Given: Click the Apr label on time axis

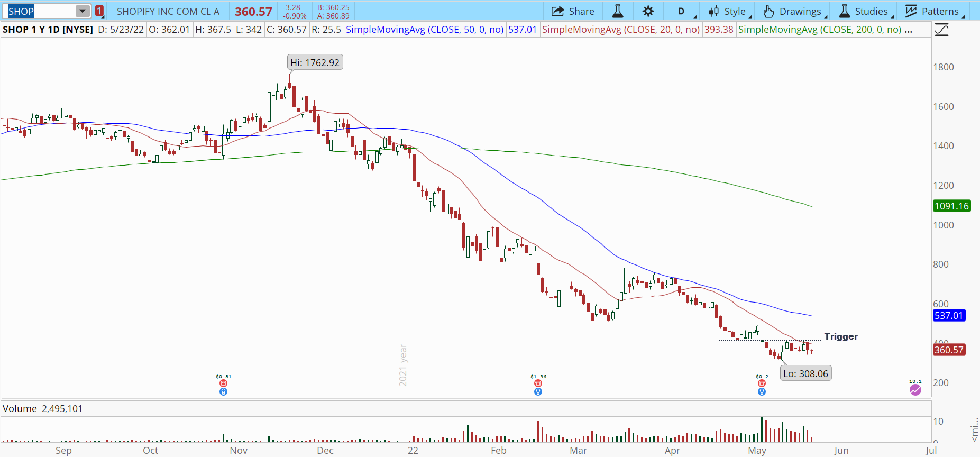Looking at the screenshot, I should click(672, 450).
